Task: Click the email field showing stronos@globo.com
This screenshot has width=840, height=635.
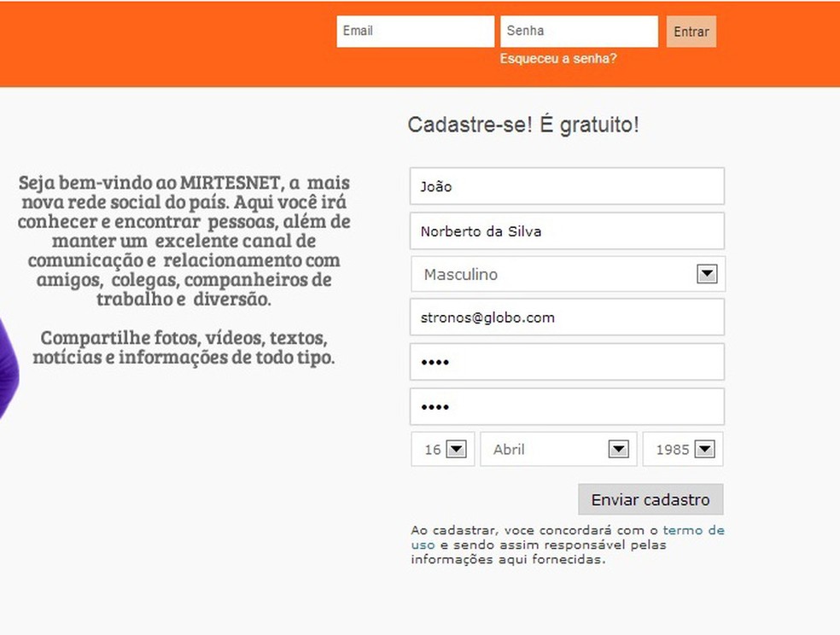Action: tap(567, 317)
